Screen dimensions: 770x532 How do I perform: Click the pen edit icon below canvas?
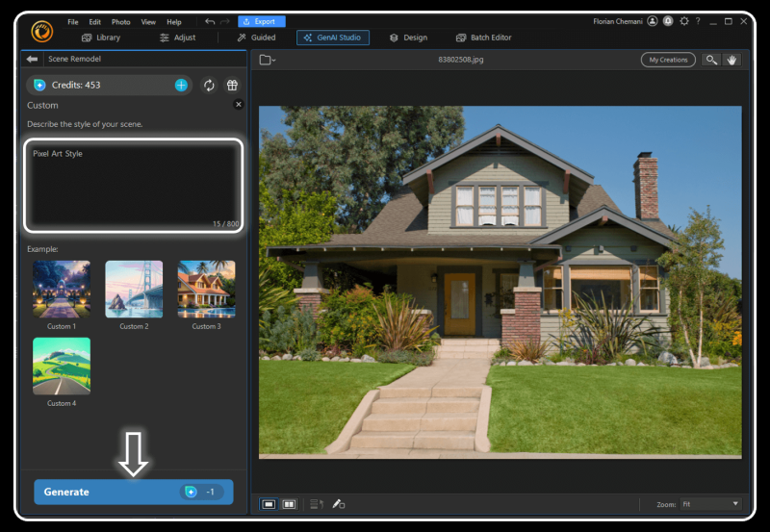pyautogui.click(x=339, y=504)
